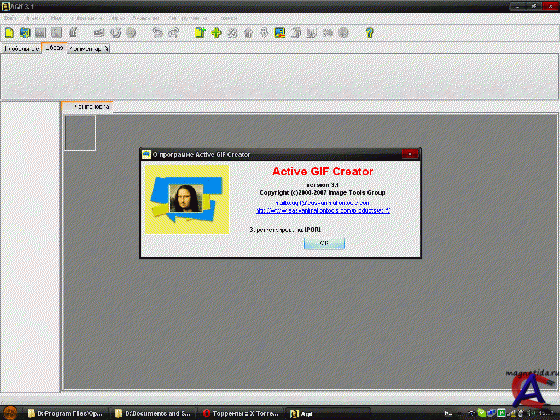Click the blue and yellow picture toolbar icon
Image resolution: width=560 pixels, height=420 pixels.
pyautogui.click(x=280, y=33)
